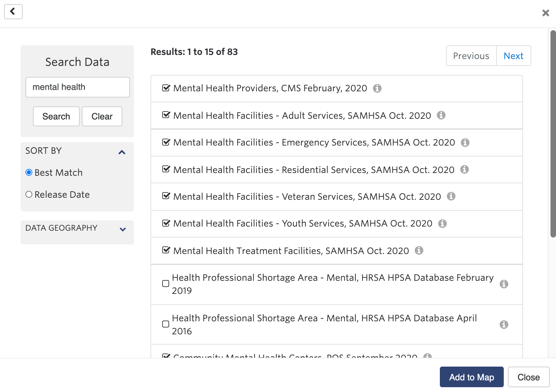This screenshot has width=556, height=392.
Task: Close the dialog with the X icon
Action: click(x=545, y=13)
